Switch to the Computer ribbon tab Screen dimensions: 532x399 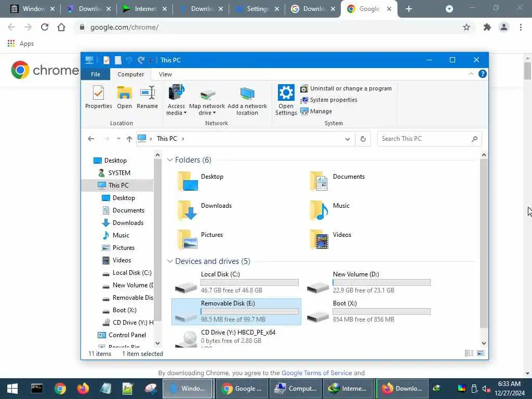[x=130, y=74]
